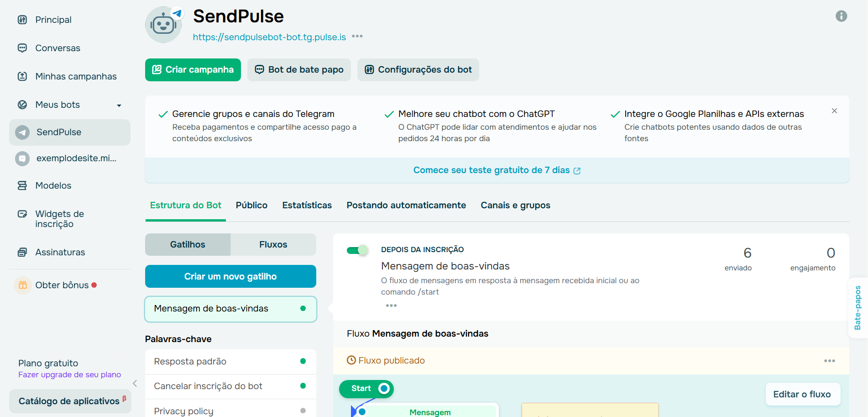Open trigger options below /start description
868x417 pixels.
point(391,306)
